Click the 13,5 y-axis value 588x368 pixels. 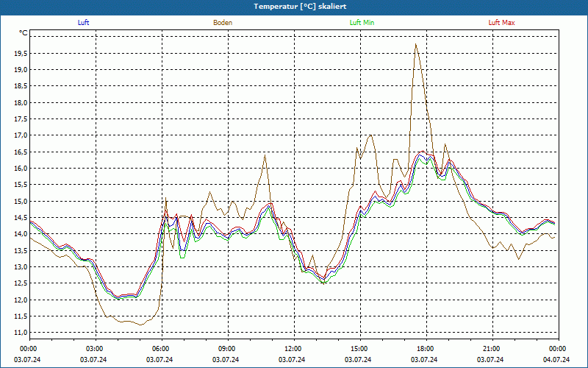pos(21,250)
